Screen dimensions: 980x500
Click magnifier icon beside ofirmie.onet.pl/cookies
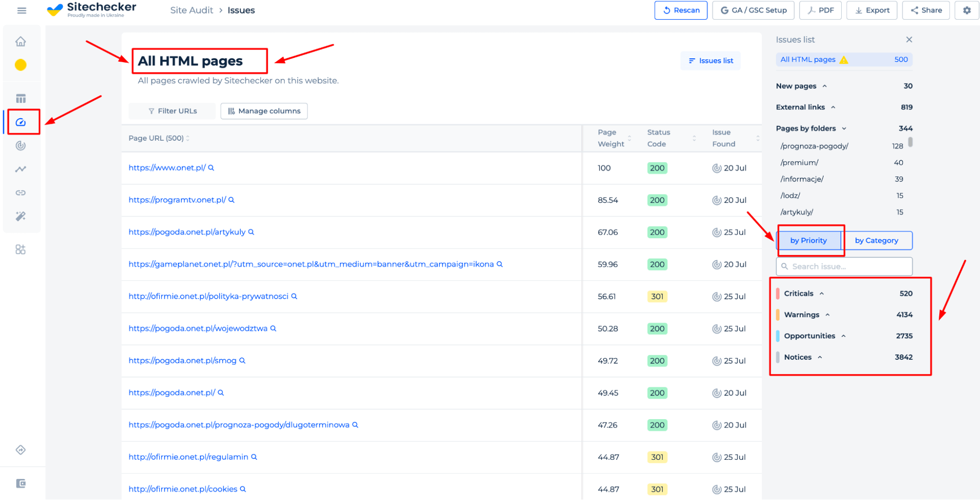click(x=243, y=489)
